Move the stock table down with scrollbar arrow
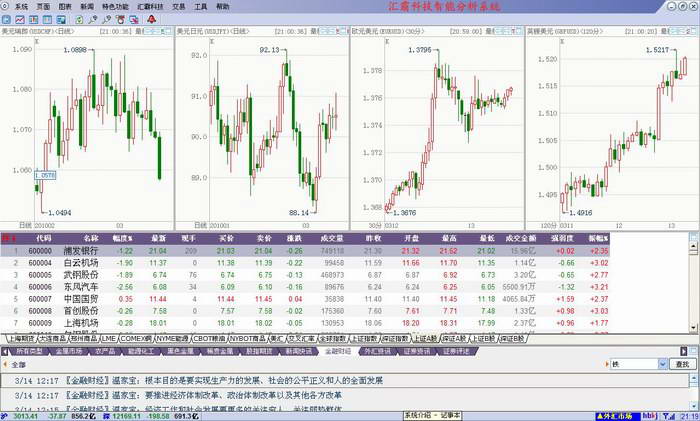This screenshot has height=421, width=700. [693, 327]
